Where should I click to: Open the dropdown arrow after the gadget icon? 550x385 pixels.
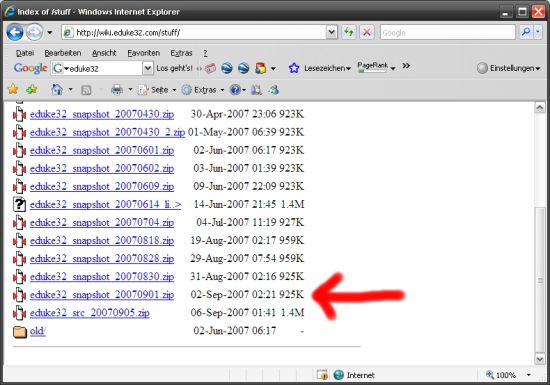[273, 68]
